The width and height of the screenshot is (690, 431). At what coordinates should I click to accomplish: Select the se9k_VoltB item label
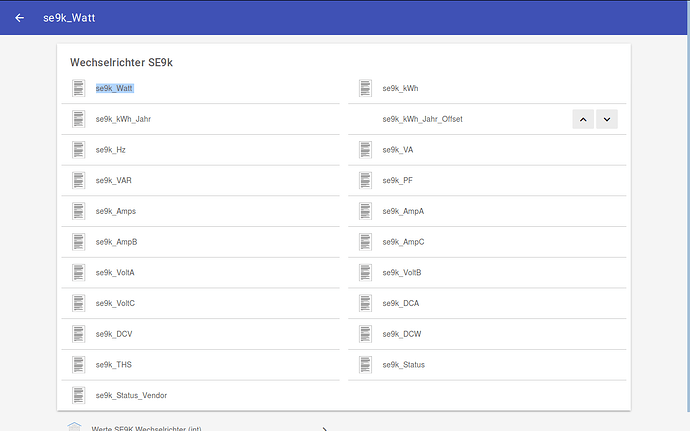tap(402, 273)
